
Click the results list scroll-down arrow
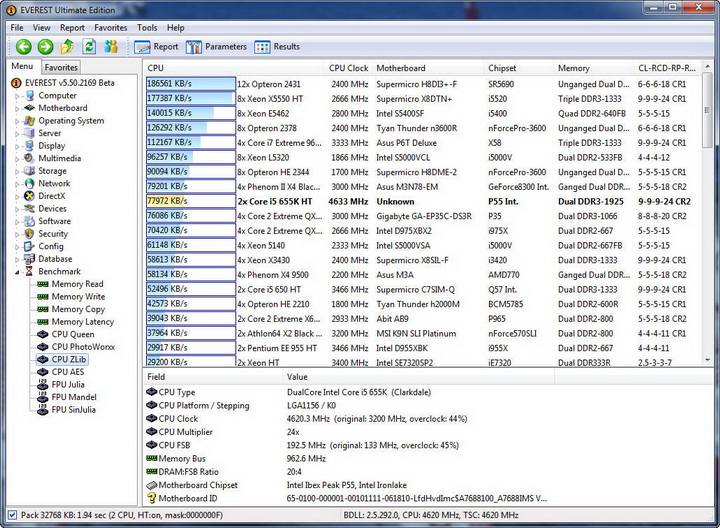point(708,360)
